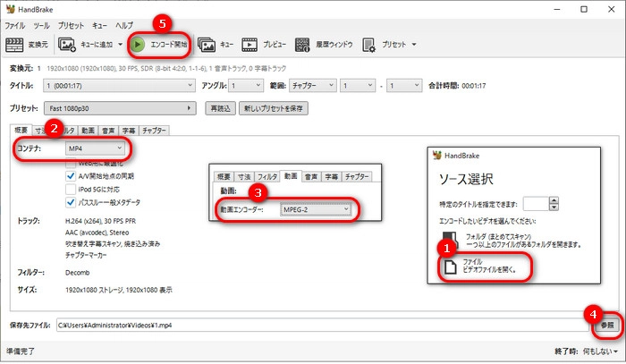Image resolution: width=626 pixels, height=364 pixels.
Task: Increase the title number stepper up arrow
Action: 554,200
